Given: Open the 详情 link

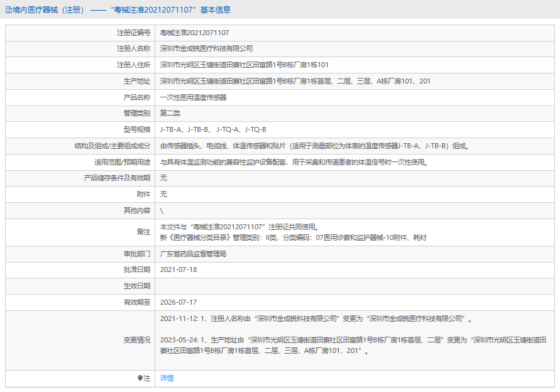Looking at the screenshot, I should 167,378.
